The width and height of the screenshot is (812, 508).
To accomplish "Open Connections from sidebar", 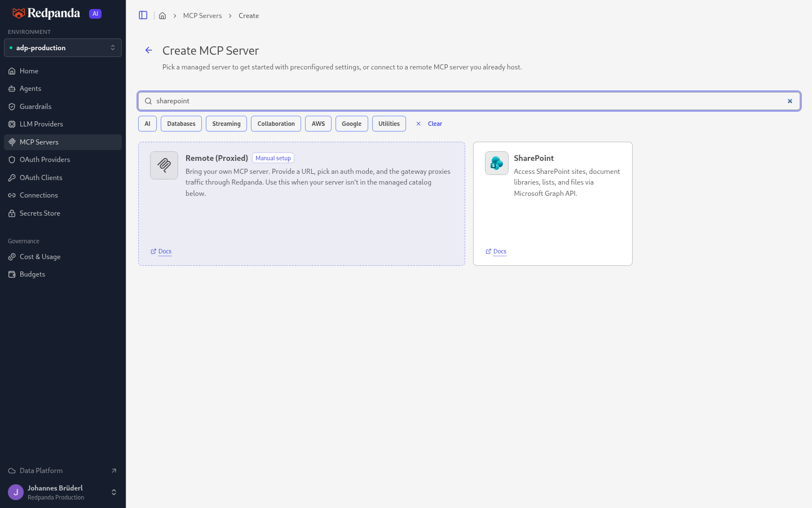I will 63,195.
